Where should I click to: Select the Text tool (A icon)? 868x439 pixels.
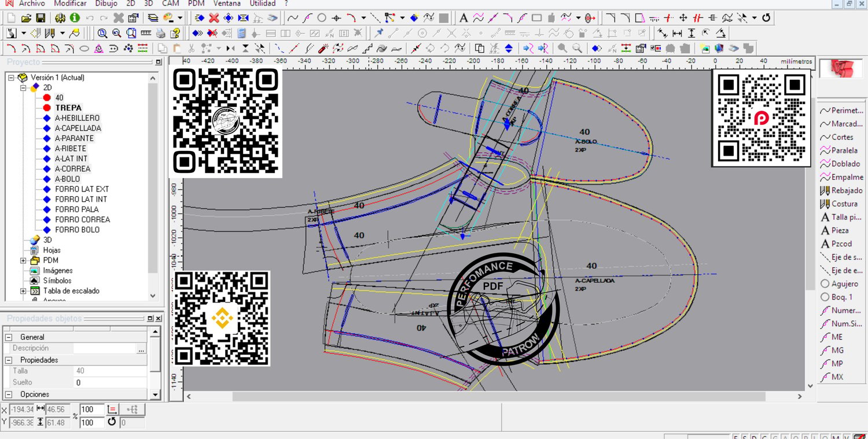[464, 18]
